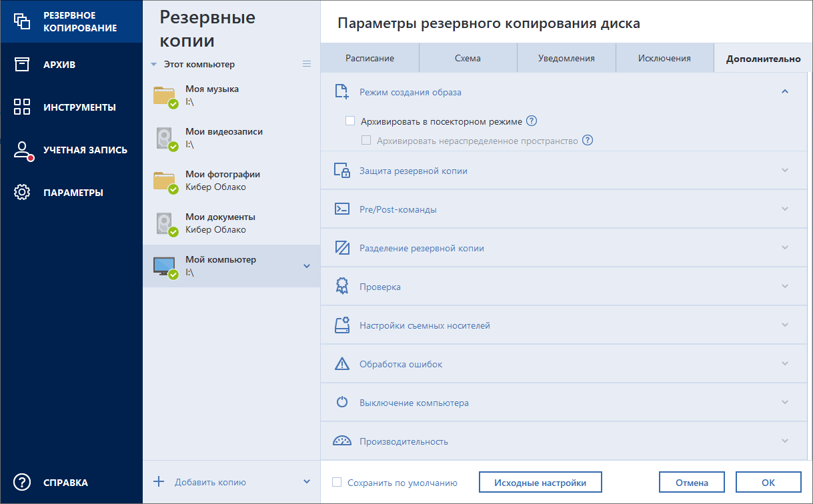The width and height of the screenshot is (813, 504).
Task: Toggle Архивировать нераспределенное пространство checkbox
Action: coord(366,141)
